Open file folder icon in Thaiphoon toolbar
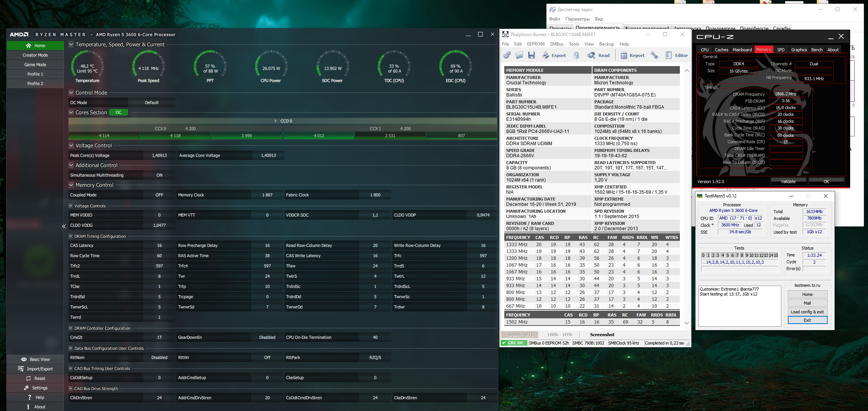Screen dimensions: 868x411 (519, 55)
